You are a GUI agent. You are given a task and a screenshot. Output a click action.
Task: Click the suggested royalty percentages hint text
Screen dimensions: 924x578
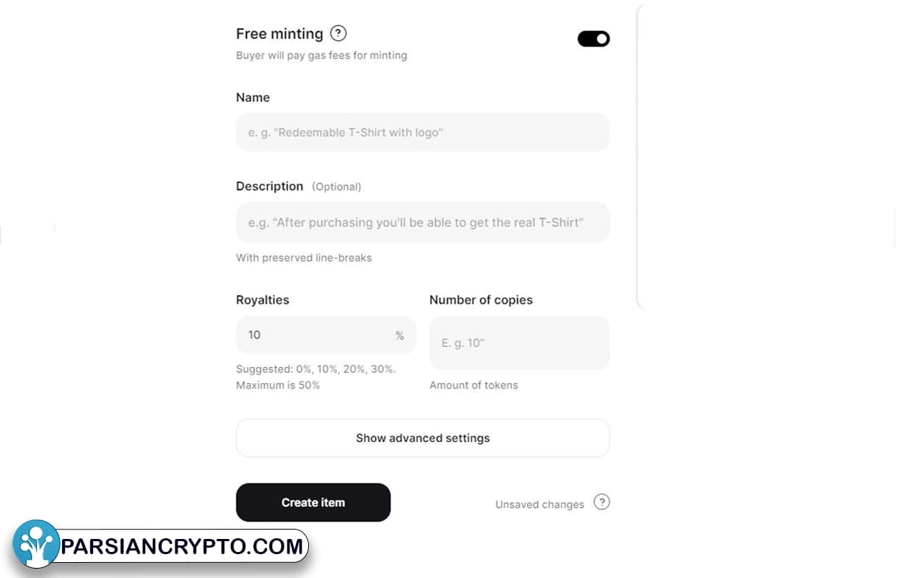click(x=315, y=376)
